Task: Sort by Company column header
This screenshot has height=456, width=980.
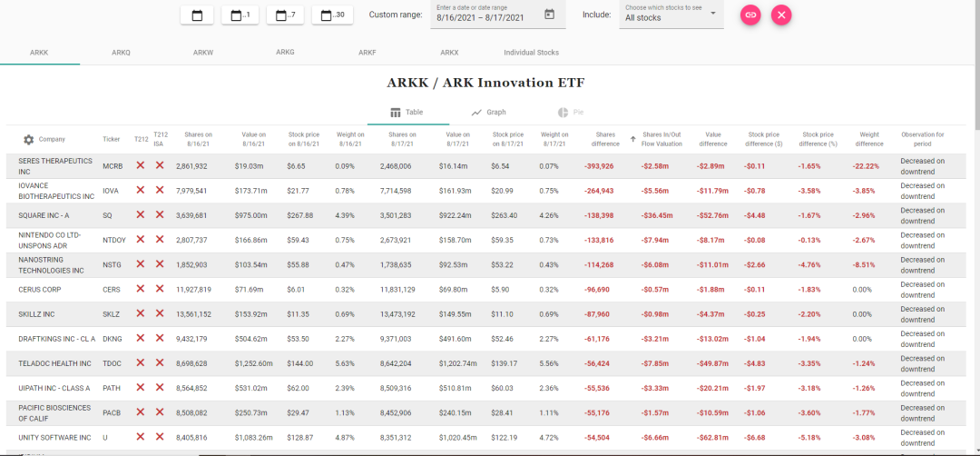Action: (x=52, y=140)
